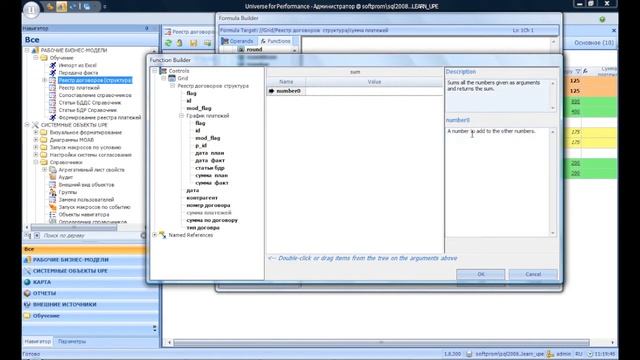Switch to the Operands tab in Formula Builder

point(238,41)
